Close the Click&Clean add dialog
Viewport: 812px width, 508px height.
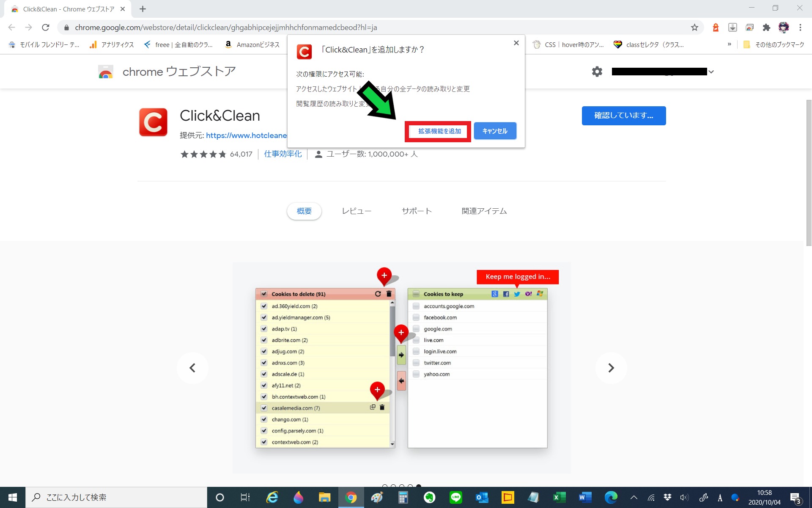(516, 43)
